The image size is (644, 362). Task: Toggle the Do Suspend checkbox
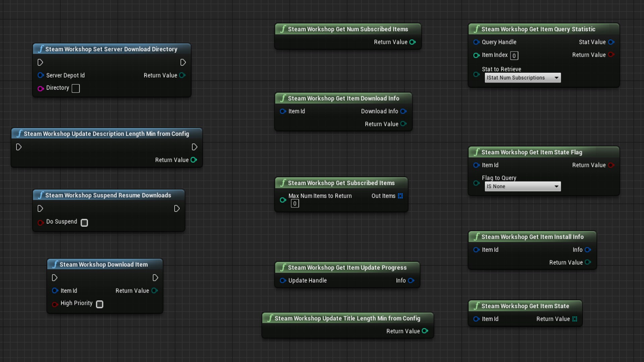[84, 223]
